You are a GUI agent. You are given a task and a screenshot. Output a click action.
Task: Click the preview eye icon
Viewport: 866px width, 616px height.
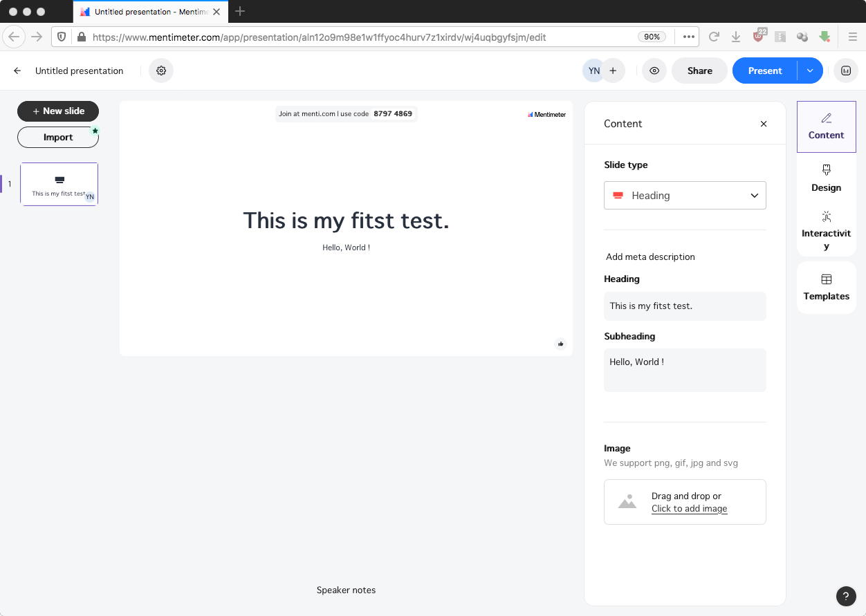pos(654,71)
